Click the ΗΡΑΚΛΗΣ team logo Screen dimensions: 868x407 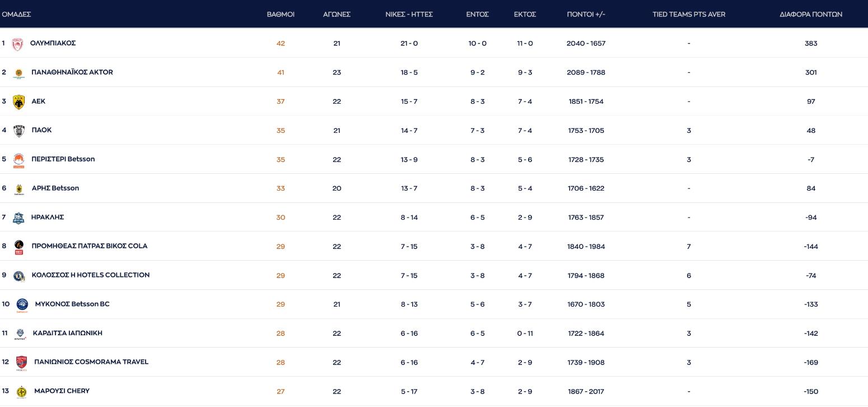click(18, 218)
